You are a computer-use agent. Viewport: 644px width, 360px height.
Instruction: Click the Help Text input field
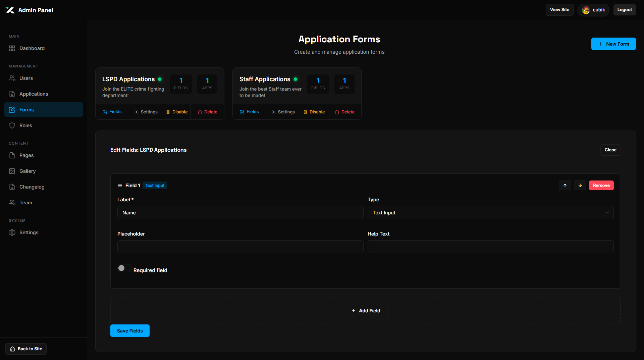491,247
